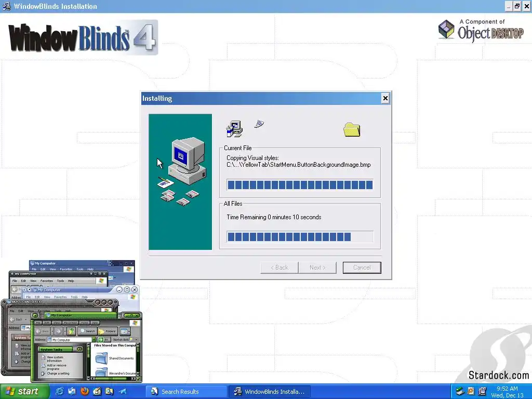Click the flying paper document icon
The image size is (532, 399).
point(259,124)
